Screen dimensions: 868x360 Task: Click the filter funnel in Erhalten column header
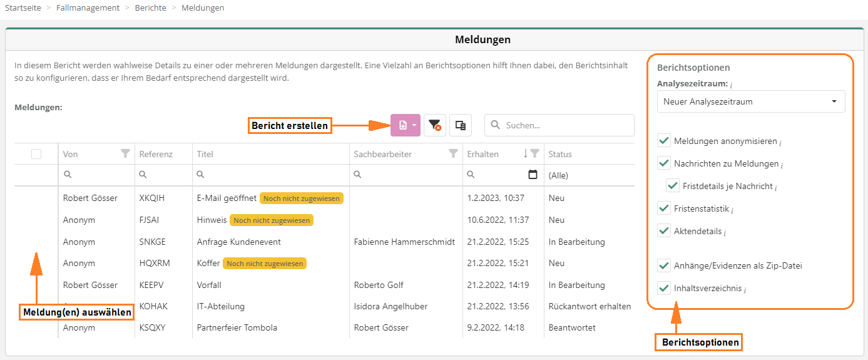[x=534, y=154]
